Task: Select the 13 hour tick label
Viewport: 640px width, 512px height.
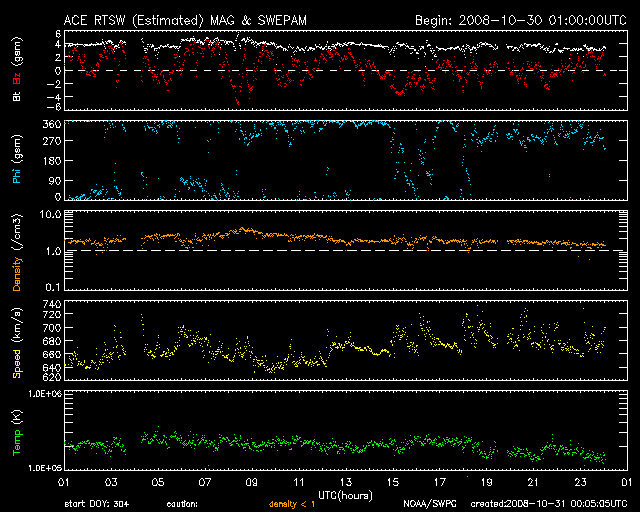Action: point(345,483)
